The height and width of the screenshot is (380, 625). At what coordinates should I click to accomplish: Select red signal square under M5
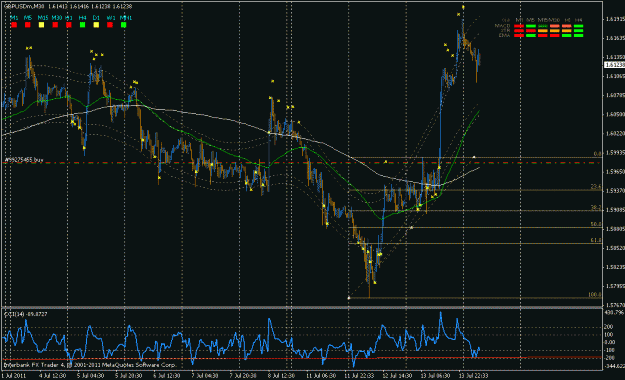point(28,25)
